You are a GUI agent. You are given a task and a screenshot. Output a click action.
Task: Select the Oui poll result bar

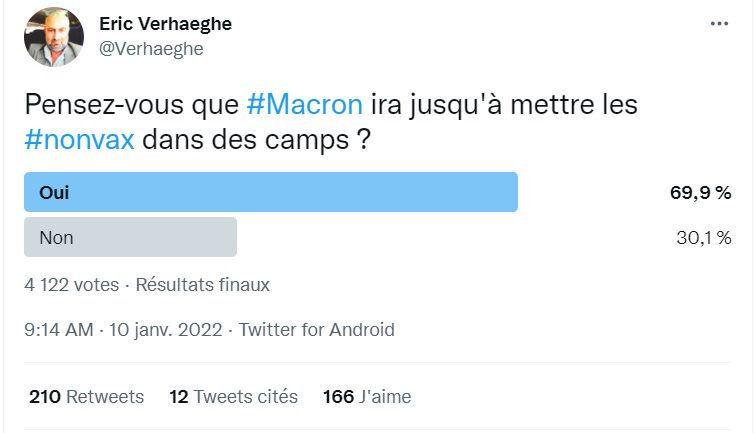[x=271, y=192]
